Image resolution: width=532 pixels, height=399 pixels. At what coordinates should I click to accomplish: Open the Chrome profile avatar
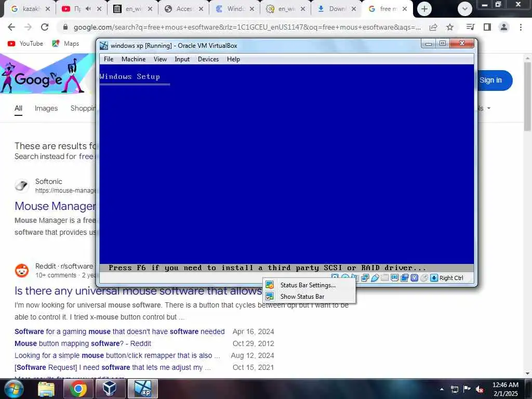504,27
